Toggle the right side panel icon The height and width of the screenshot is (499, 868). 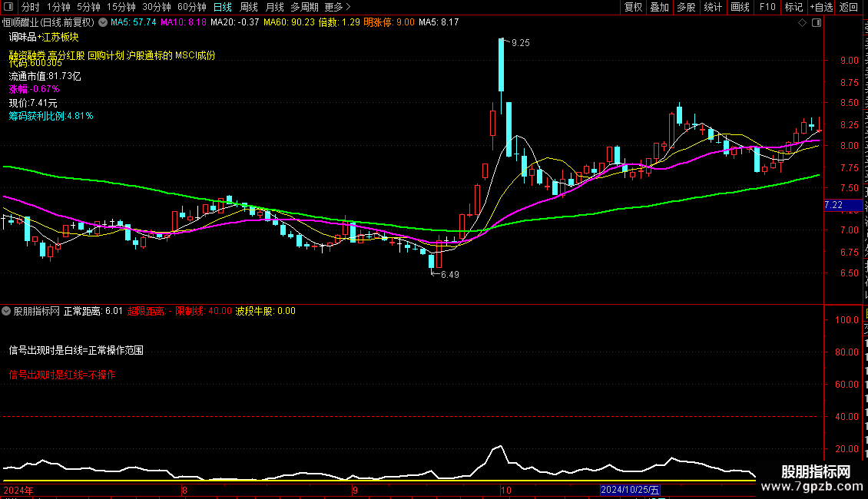pyautogui.click(x=817, y=23)
